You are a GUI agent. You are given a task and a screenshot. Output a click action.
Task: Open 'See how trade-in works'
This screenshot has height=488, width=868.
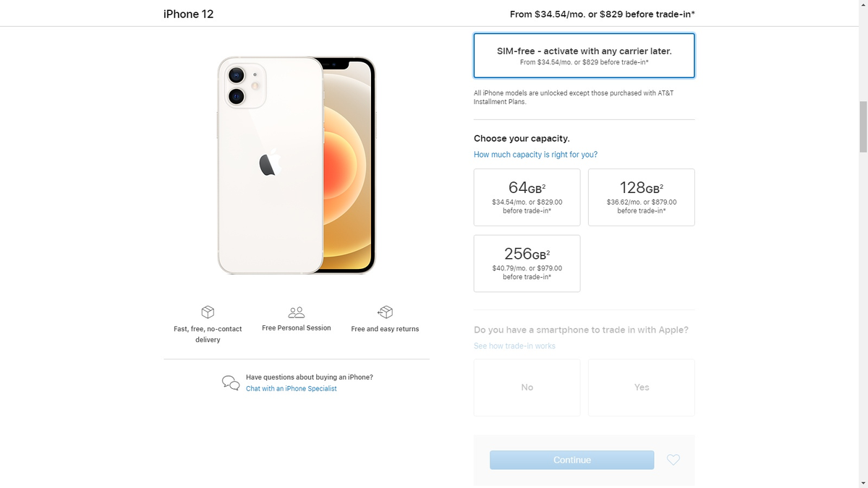[x=514, y=346]
